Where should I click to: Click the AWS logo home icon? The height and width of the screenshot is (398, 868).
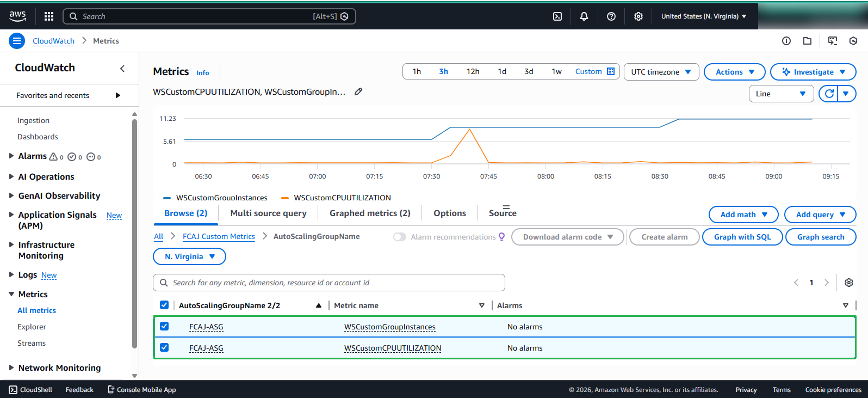coord(17,16)
